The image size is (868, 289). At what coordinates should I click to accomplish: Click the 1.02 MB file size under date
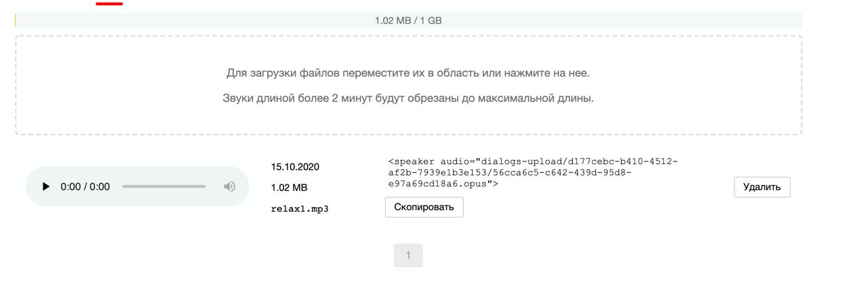(x=289, y=187)
